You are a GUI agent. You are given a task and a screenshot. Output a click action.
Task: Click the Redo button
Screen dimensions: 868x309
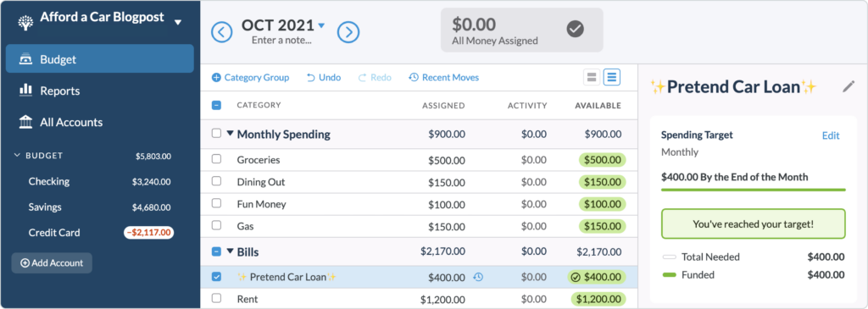click(375, 77)
